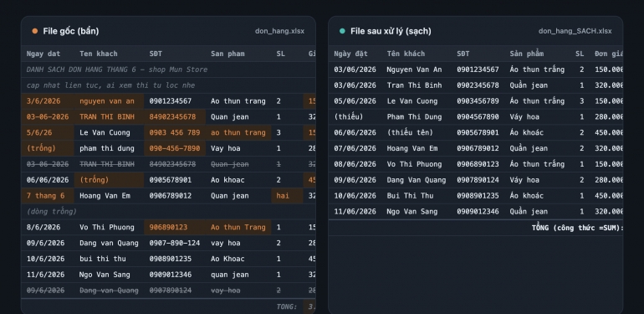Click the phone cell '090-456-7890'
The height and width of the screenshot is (314, 644).
click(175, 148)
